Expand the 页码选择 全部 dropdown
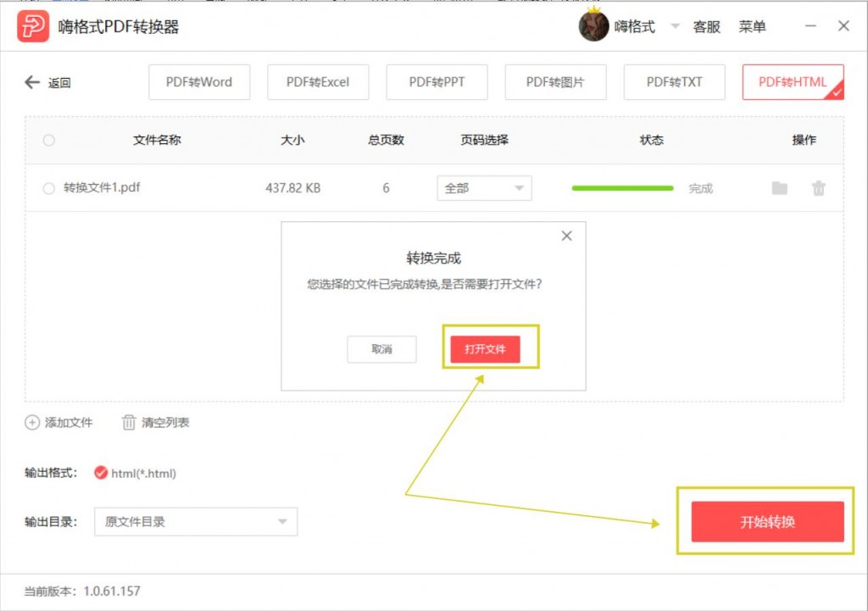The width and height of the screenshot is (868, 611). [484, 188]
